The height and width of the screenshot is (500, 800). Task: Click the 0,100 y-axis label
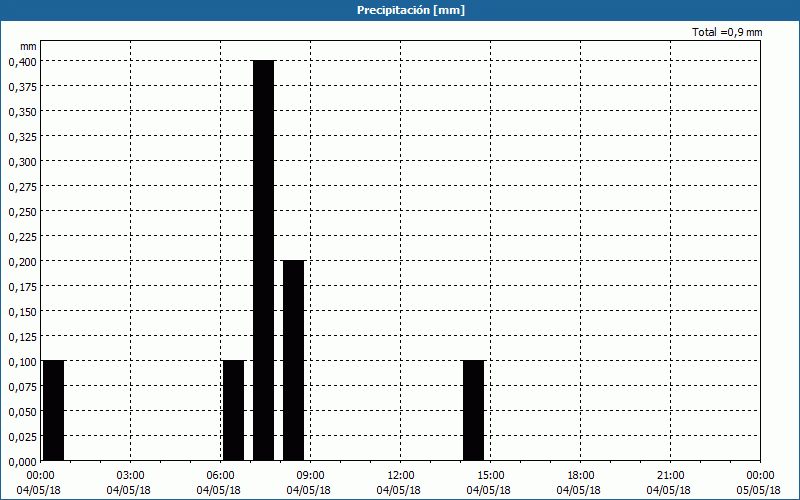click(x=22, y=362)
